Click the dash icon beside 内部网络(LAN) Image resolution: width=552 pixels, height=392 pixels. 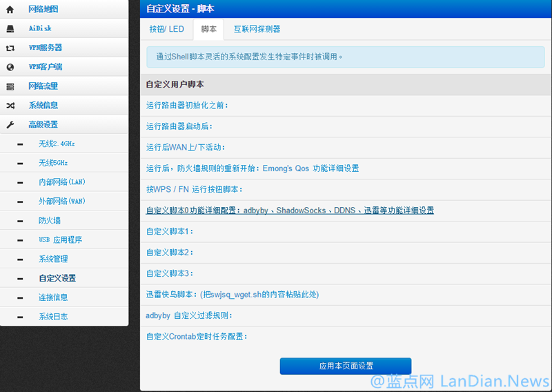tap(20, 182)
